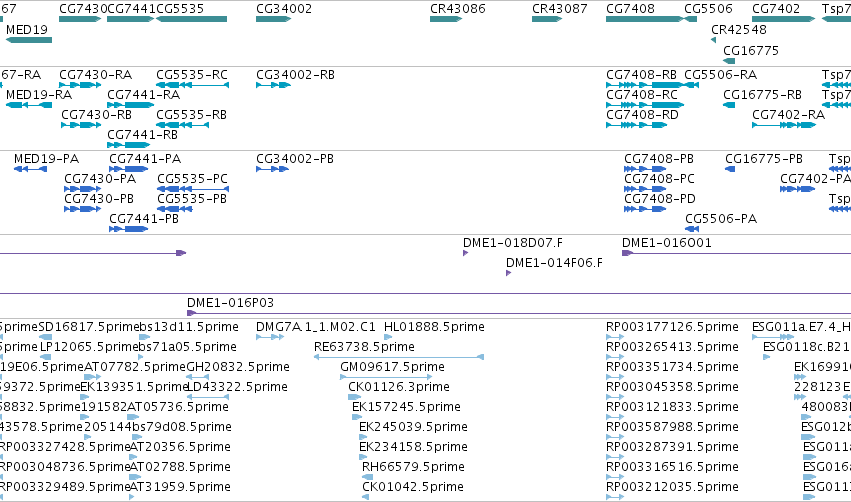
Task: Click the CK01126.3prime EST
Action: click(x=354, y=397)
